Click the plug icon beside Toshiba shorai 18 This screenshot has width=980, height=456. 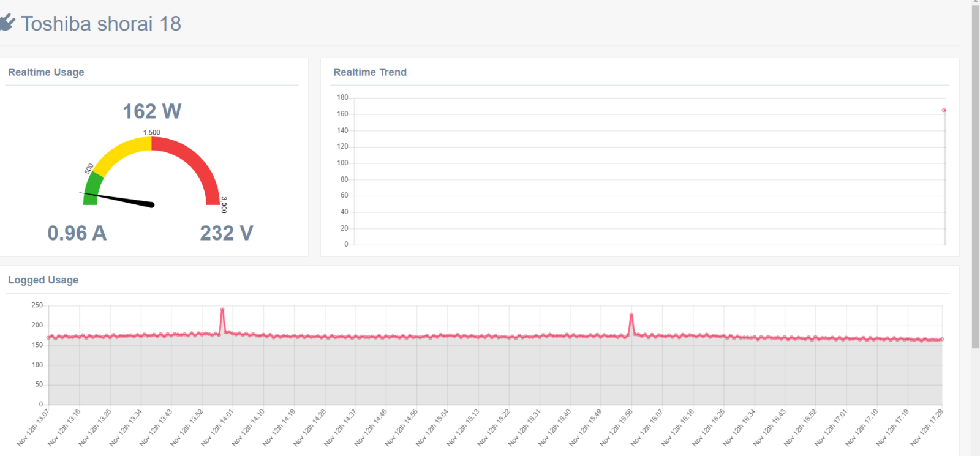(7, 23)
